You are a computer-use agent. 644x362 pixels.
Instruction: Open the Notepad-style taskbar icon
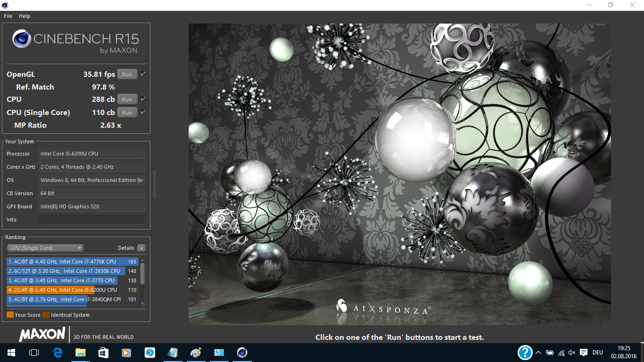[x=173, y=353]
